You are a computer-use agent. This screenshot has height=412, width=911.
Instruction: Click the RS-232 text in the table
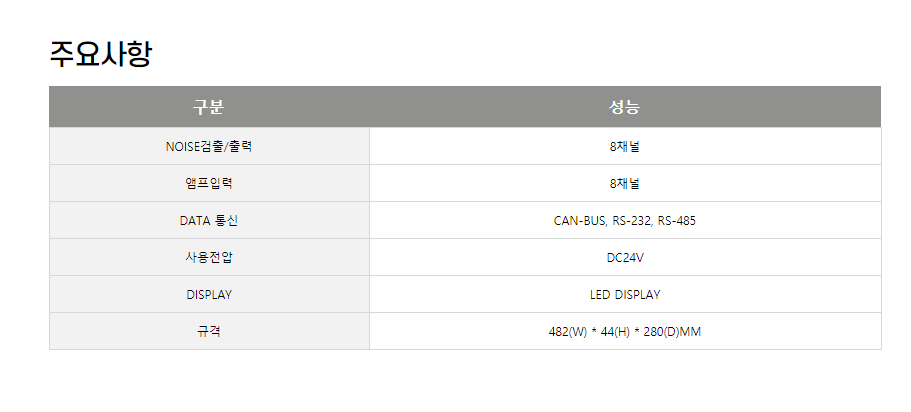click(633, 221)
